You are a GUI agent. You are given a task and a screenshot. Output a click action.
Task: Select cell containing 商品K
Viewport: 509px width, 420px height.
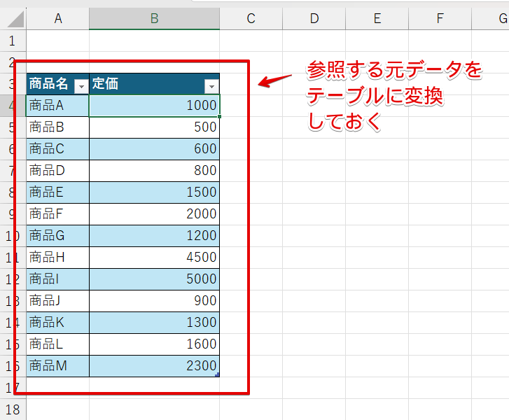tap(58, 323)
